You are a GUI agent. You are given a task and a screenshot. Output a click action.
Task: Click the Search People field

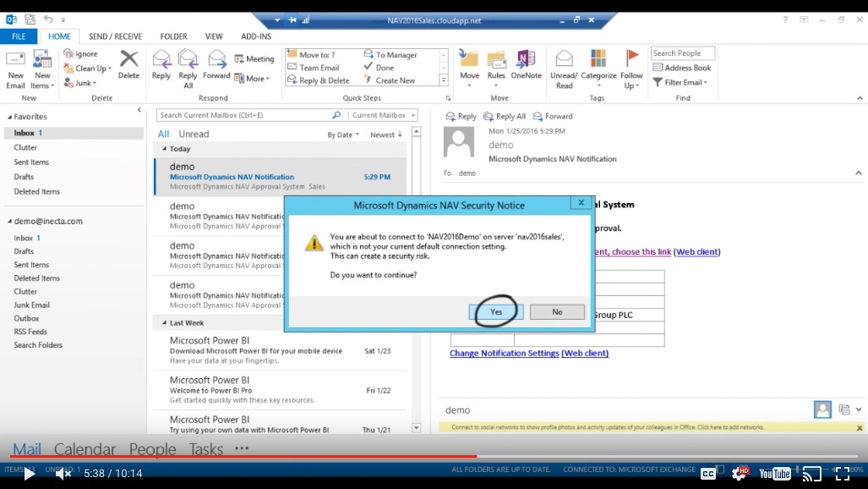point(683,53)
